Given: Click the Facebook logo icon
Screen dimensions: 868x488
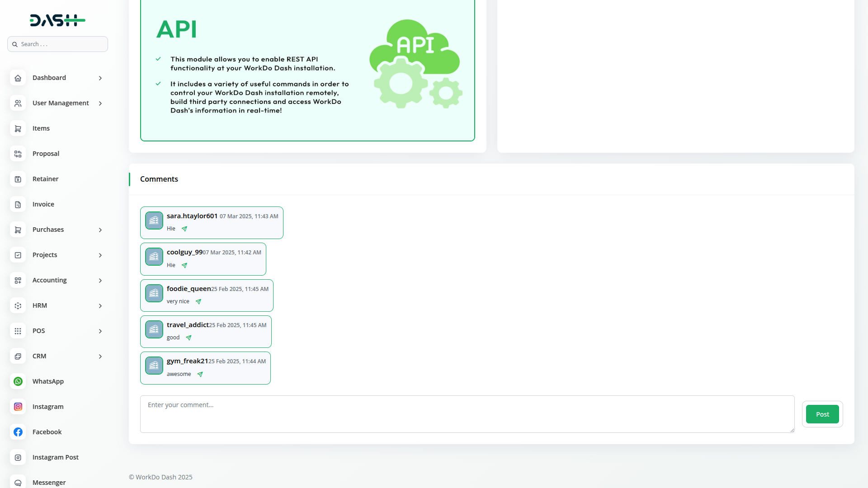Looking at the screenshot, I should coord(18,432).
